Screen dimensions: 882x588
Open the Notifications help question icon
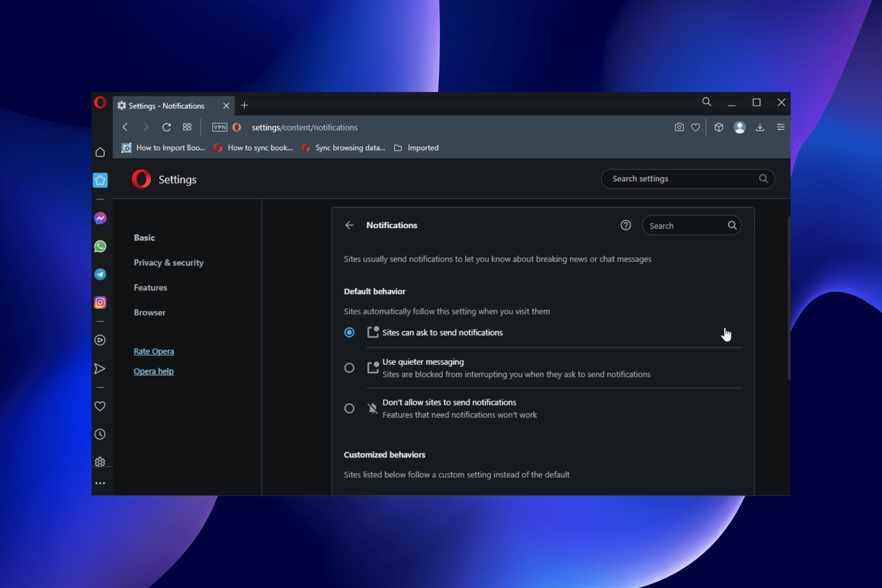pos(626,225)
